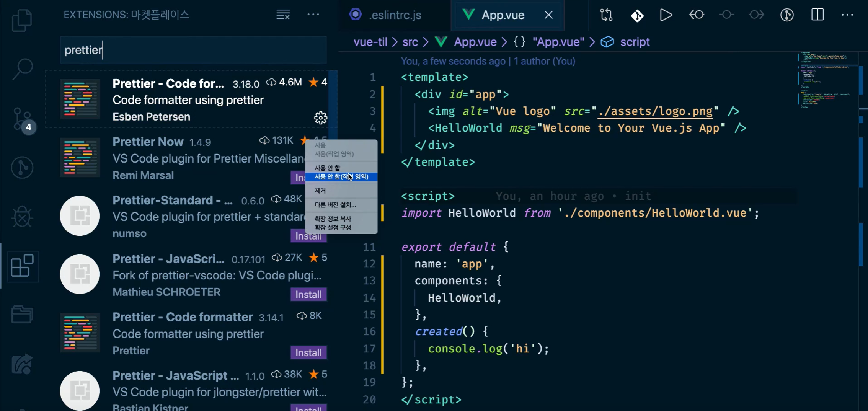Toggle the GitLens file blame icon

pos(787,15)
